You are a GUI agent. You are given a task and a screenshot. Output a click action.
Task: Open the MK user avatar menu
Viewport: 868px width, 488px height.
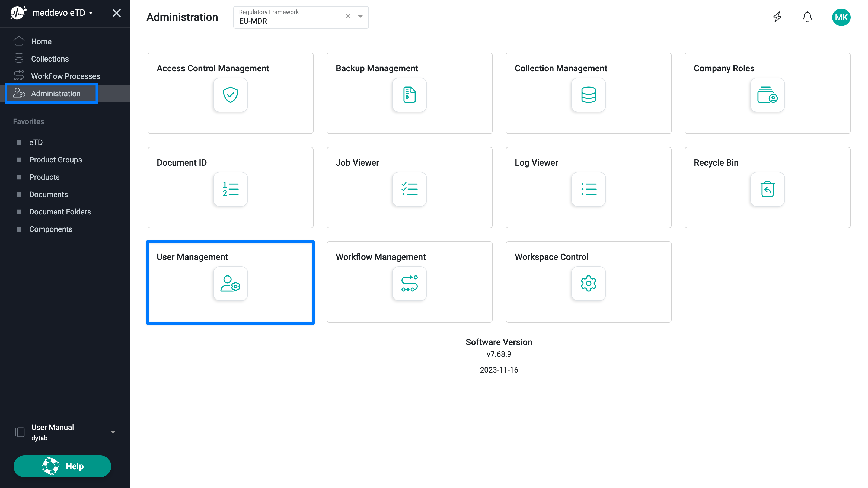click(x=841, y=17)
